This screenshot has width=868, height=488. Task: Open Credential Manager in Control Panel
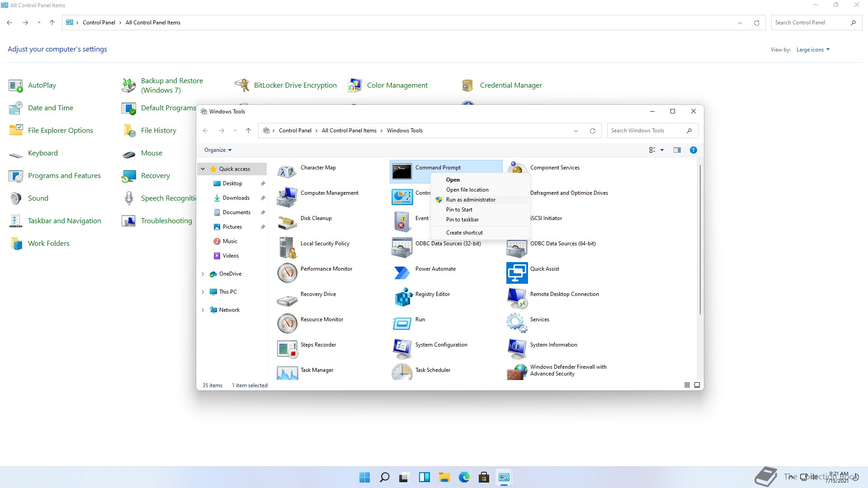coord(501,85)
